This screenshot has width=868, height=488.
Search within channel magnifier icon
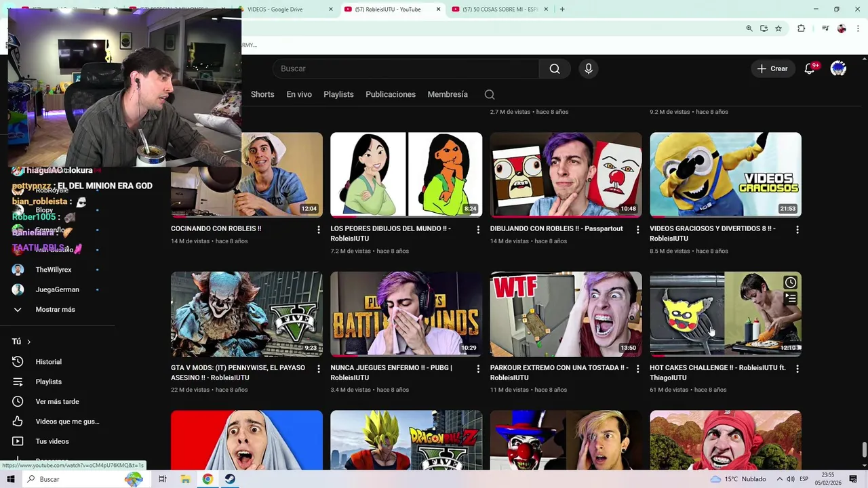(490, 95)
